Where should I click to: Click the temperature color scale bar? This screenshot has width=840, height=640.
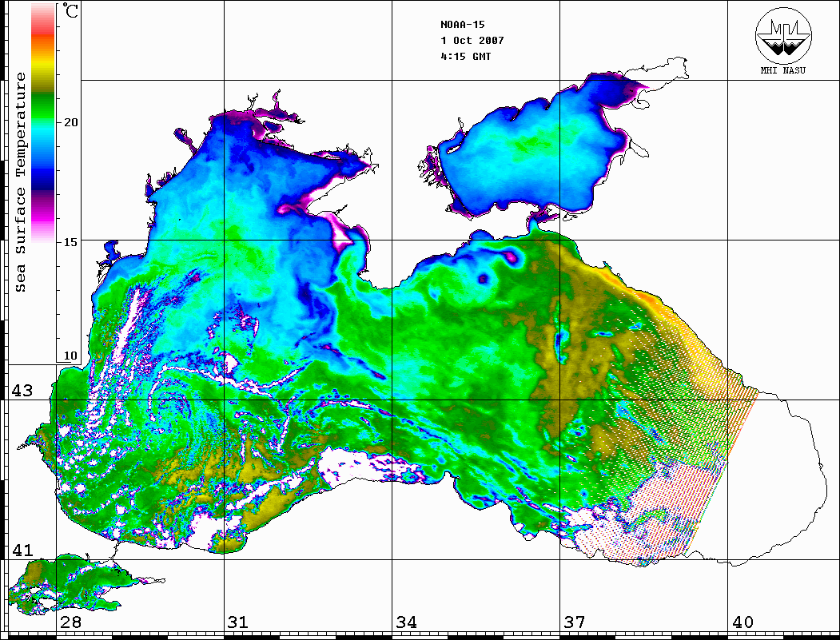click(x=43, y=122)
